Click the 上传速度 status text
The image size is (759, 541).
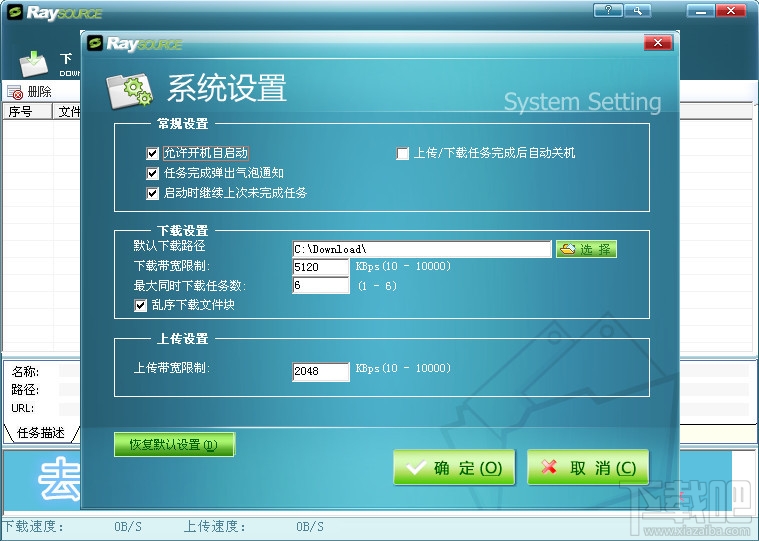215,526
